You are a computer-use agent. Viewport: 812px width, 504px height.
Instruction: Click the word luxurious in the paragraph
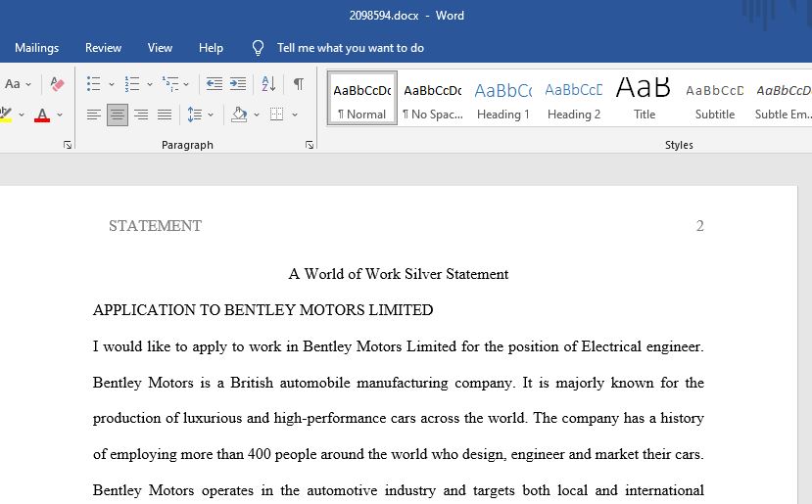[213, 418]
